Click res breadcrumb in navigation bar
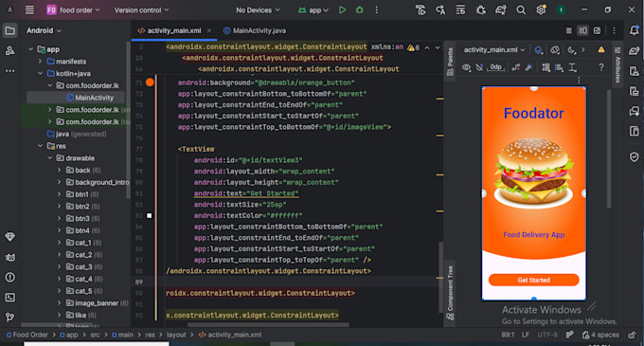The width and height of the screenshot is (644, 346). pyautogui.click(x=150, y=335)
